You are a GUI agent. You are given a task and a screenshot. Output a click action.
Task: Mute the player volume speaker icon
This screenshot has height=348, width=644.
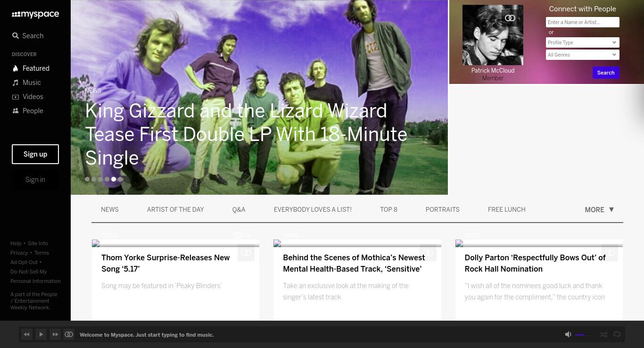tap(568, 334)
